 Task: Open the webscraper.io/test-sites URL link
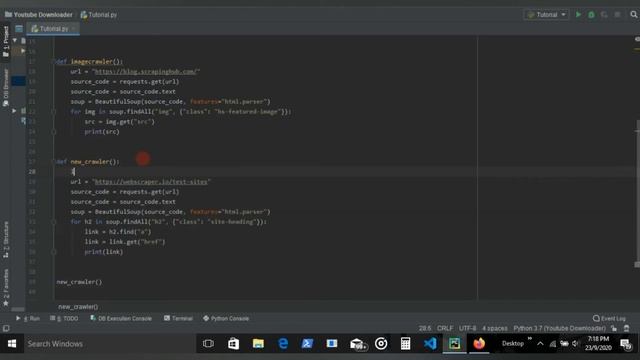pyautogui.click(x=151, y=182)
